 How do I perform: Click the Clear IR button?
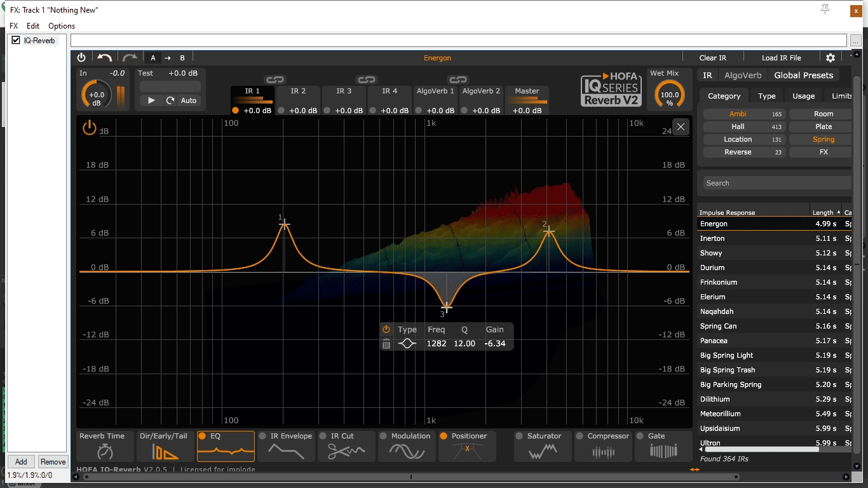(x=713, y=58)
